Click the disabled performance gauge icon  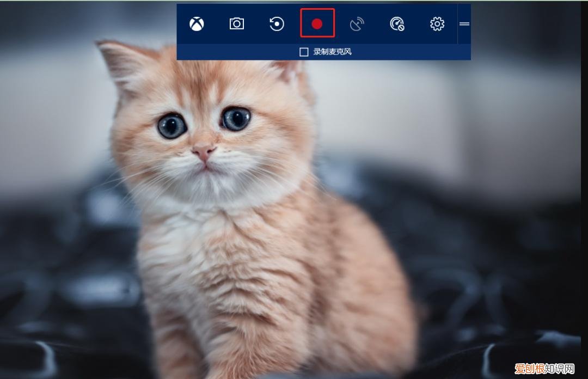tap(397, 23)
